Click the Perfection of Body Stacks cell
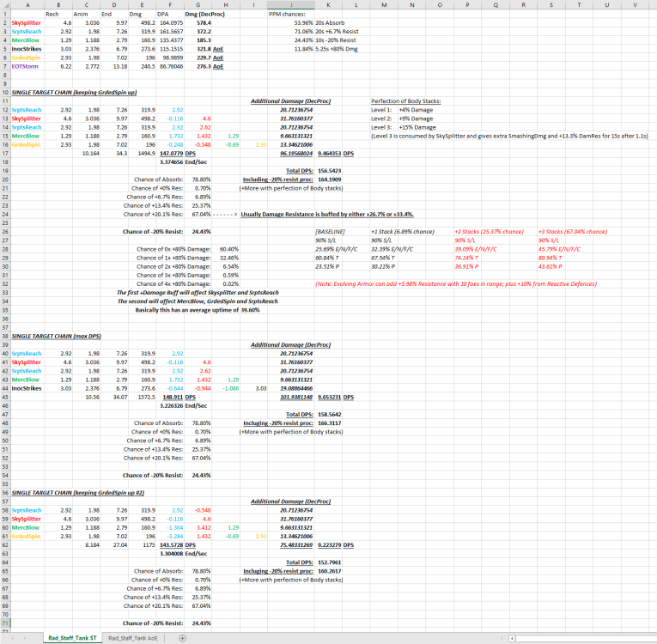This screenshot has height=644, width=657. coord(406,100)
